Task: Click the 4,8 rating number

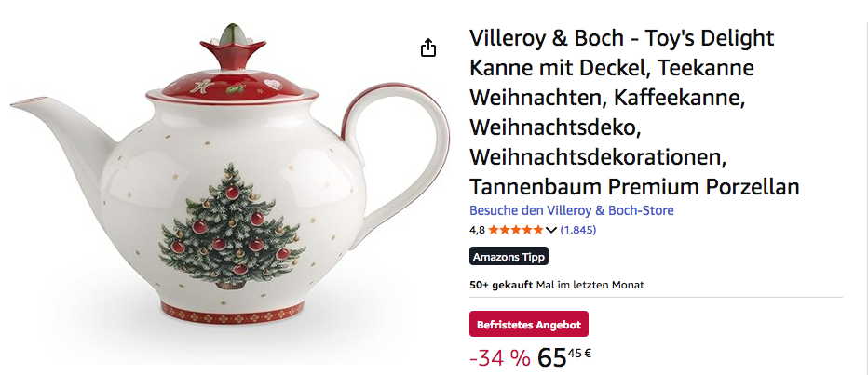Action: 477,230
